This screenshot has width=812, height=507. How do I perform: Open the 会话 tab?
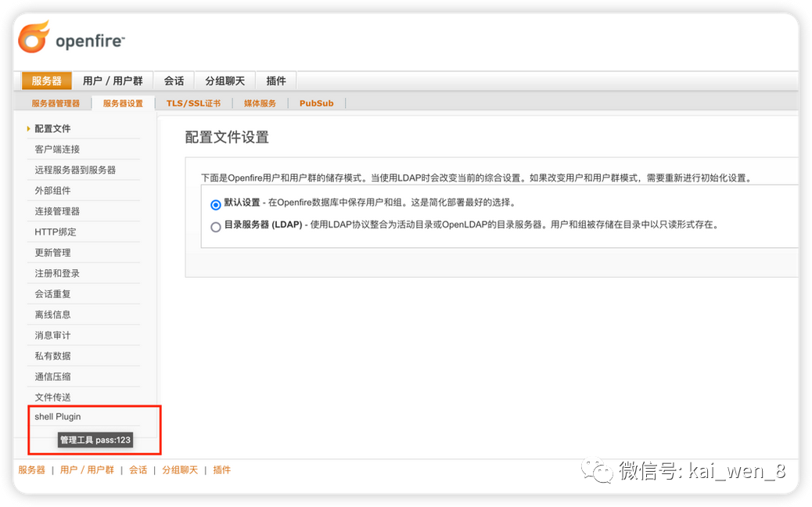[x=174, y=81]
